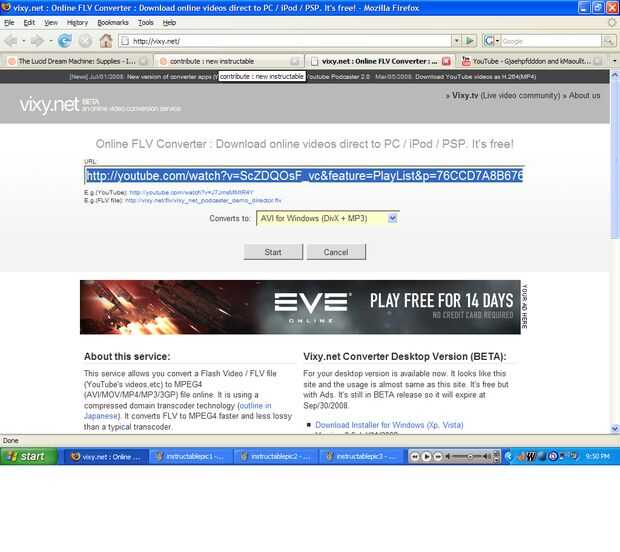Viewport: 620px width, 552px height.
Task: Open the Bookmarks menu
Action: 113,23
